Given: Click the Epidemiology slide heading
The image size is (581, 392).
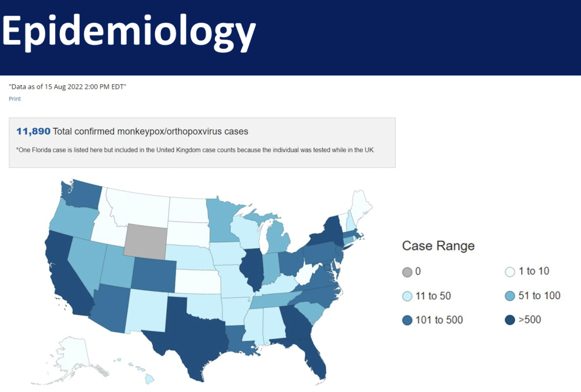Looking at the screenshot, I should (128, 33).
